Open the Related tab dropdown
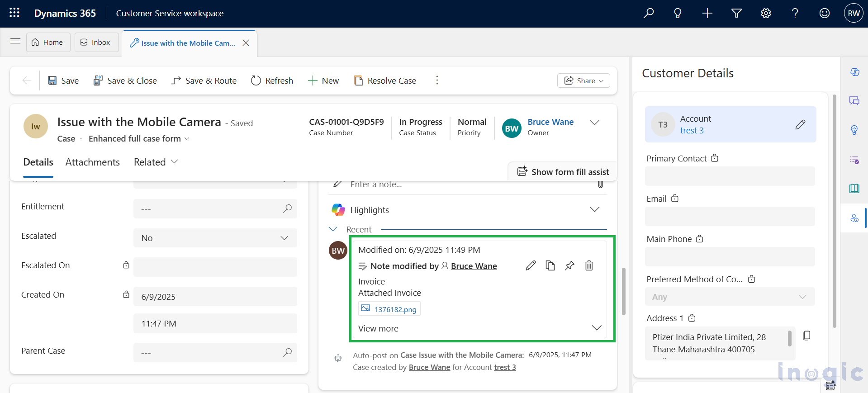Screen dimensions: 868x393 click(x=156, y=162)
